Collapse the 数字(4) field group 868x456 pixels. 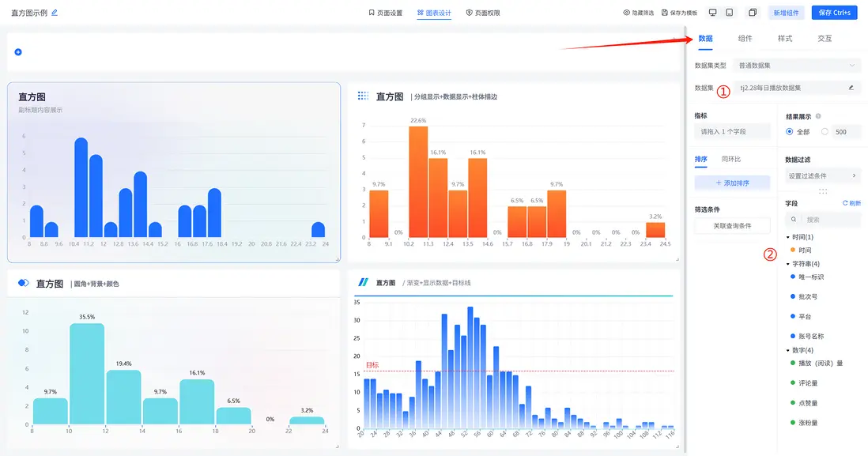coord(788,350)
